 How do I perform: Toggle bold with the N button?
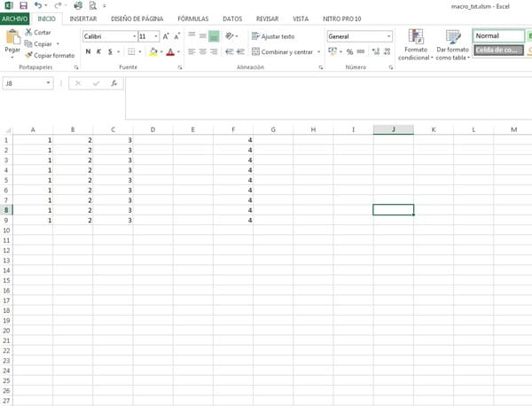pyautogui.click(x=88, y=52)
